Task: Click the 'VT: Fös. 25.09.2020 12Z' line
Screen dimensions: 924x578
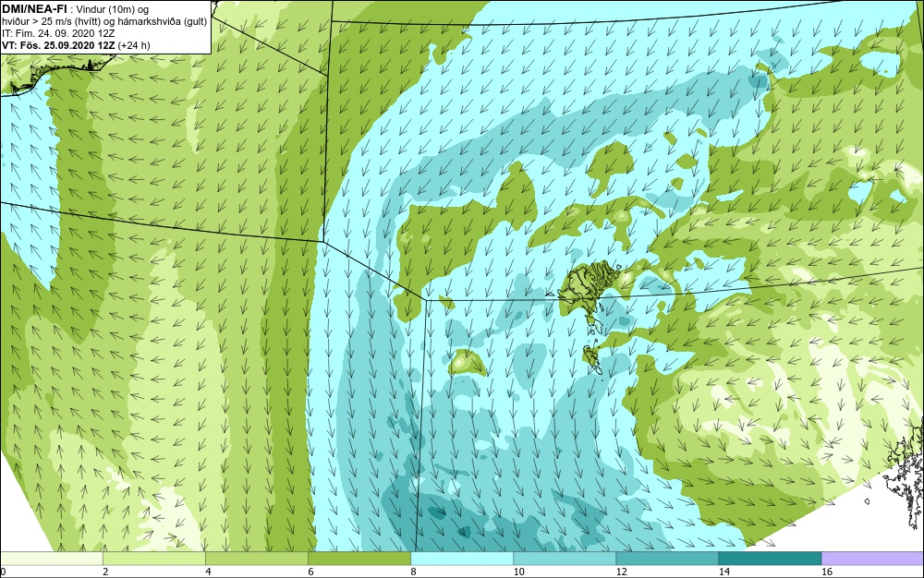Action: point(76,44)
